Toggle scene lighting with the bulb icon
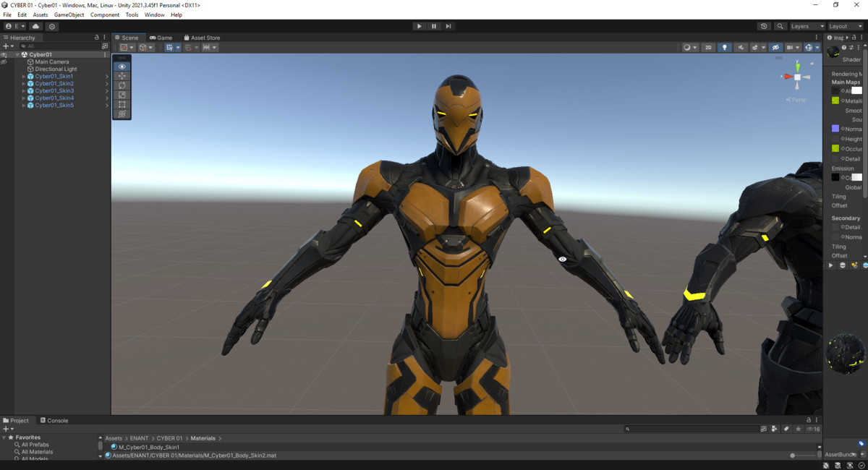The image size is (868, 470). [x=725, y=47]
